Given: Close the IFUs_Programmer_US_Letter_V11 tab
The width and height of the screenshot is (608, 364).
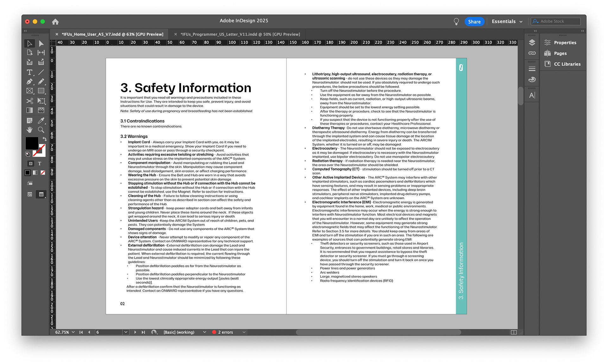Looking at the screenshot, I should tap(175, 34).
